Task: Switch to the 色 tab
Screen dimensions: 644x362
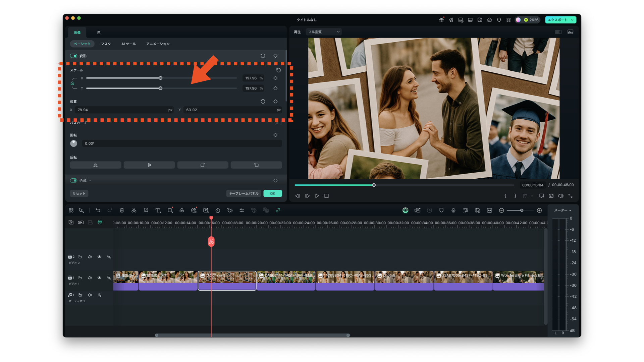Action: [x=99, y=33]
